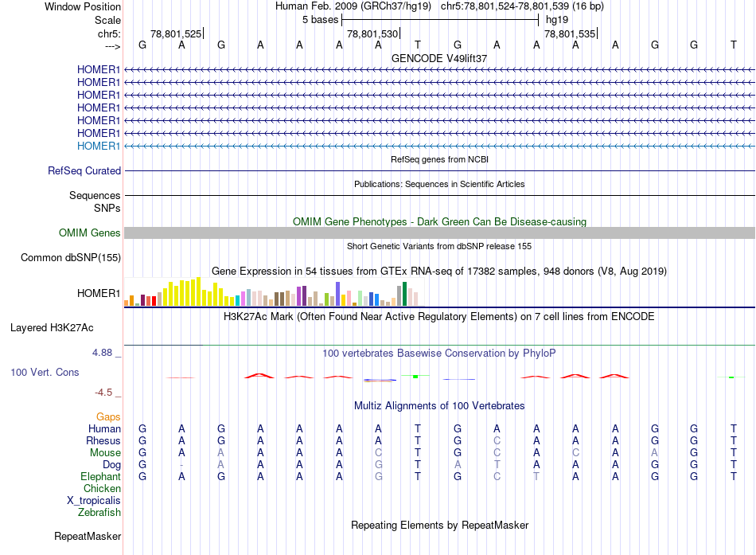Click the -4.5 PhyloP minimum value
Image resolution: width=756 pixels, height=555 pixels.
pyautogui.click(x=103, y=393)
